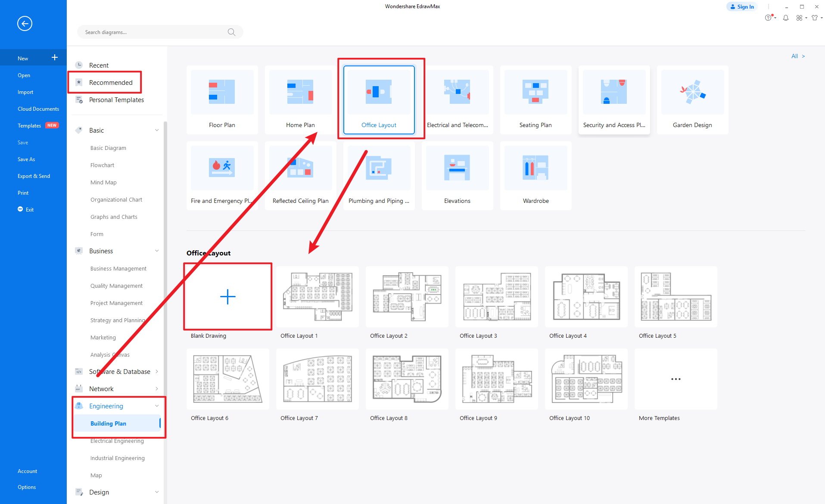Select the Fire and Emergency Plan icon

tap(222, 168)
